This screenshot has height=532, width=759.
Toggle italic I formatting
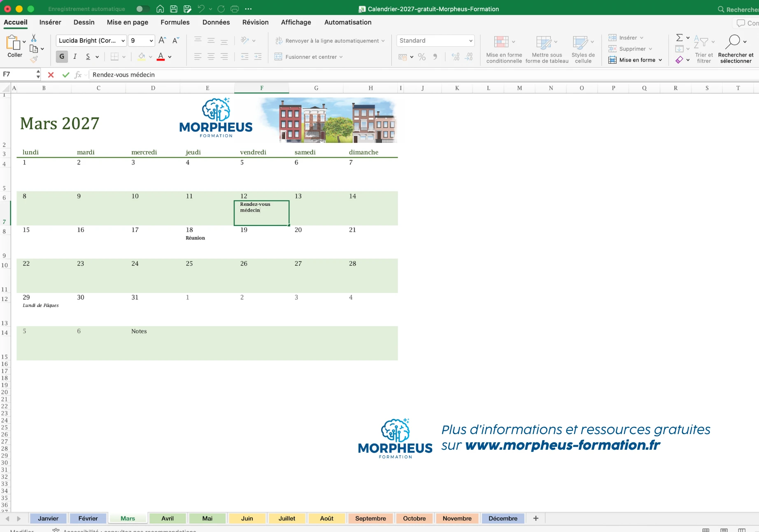pos(75,57)
